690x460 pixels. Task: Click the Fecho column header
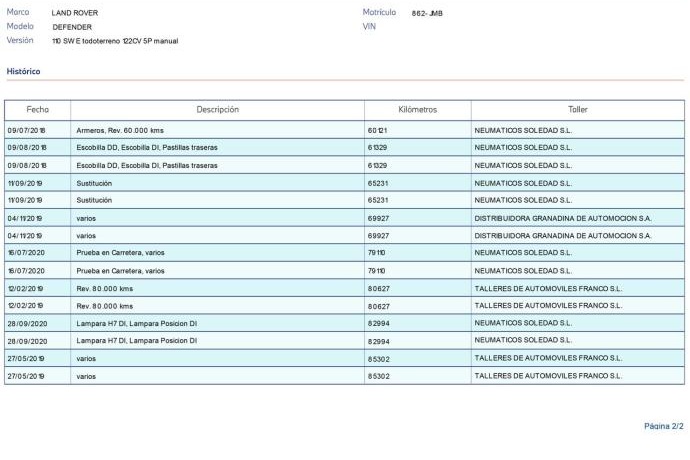37,109
